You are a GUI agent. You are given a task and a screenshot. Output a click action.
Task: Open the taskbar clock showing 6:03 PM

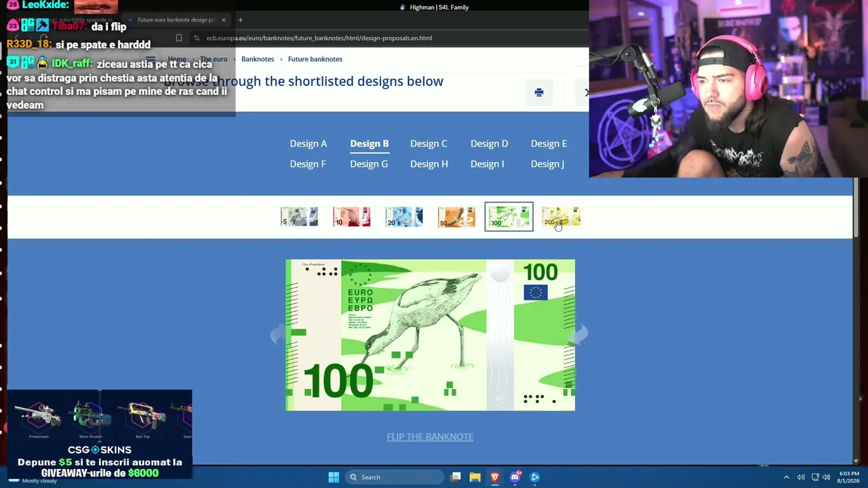tap(849, 477)
